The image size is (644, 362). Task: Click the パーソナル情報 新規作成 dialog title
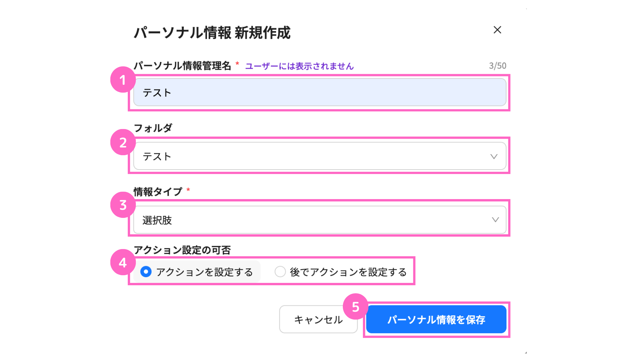pyautogui.click(x=212, y=33)
